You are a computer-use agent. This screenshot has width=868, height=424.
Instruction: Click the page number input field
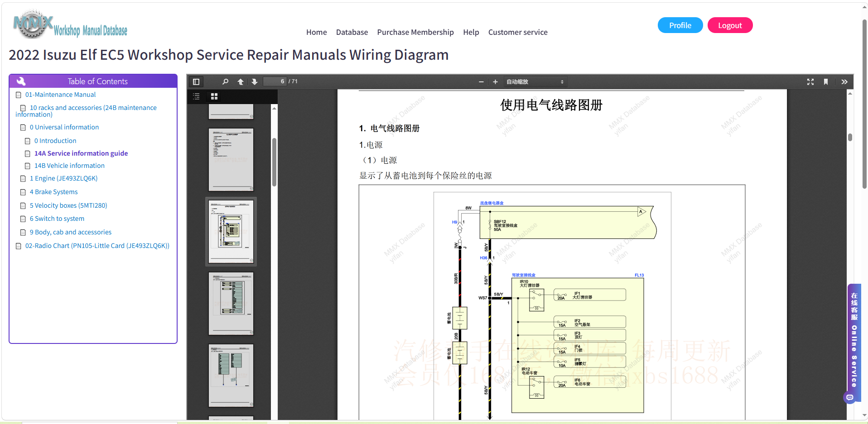[275, 81]
